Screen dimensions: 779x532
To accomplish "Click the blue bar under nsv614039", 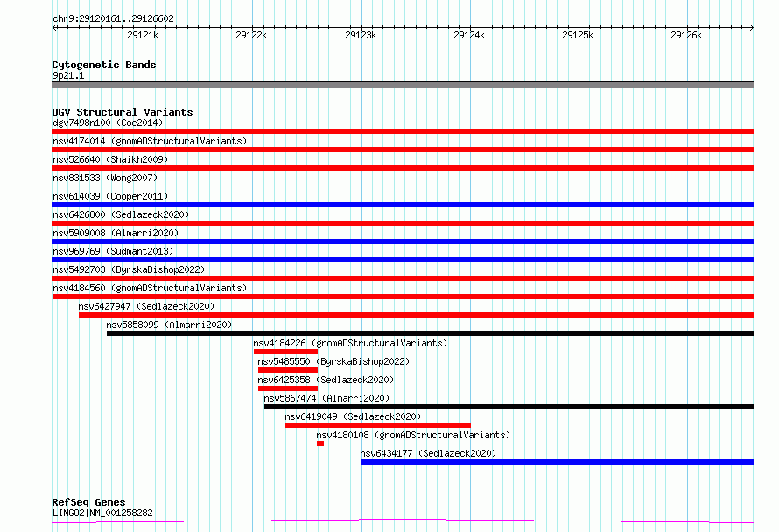I will click(403, 205).
